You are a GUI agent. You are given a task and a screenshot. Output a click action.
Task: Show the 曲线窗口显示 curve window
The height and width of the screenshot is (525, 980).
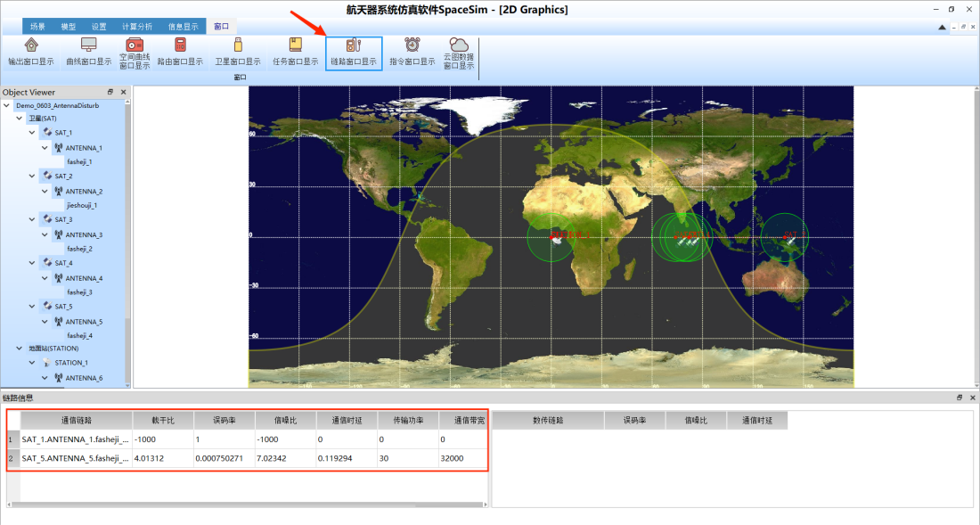[89, 52]
